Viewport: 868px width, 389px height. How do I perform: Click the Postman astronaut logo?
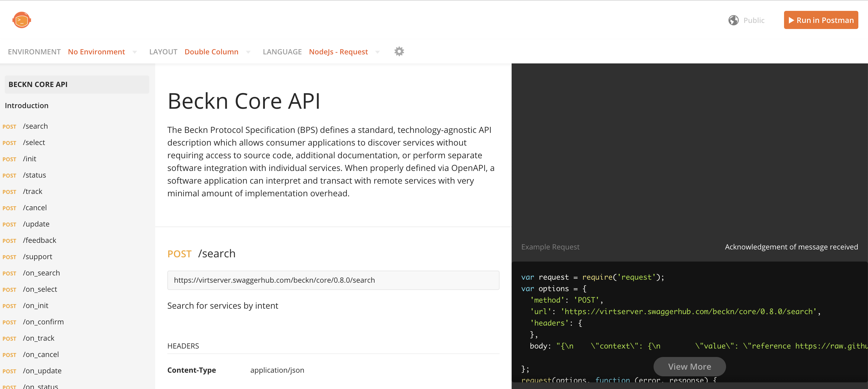pyautogui.click(x=21, y=20)
